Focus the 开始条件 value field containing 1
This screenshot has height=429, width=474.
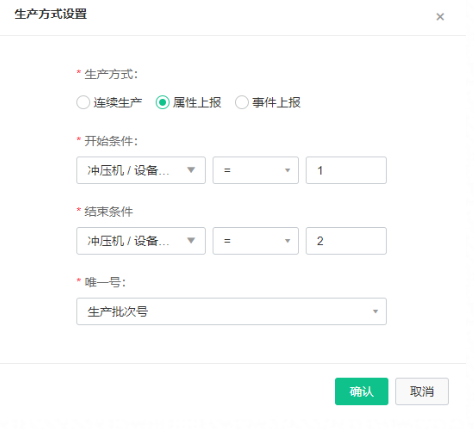pyautogui.click(x=346, y=170)
